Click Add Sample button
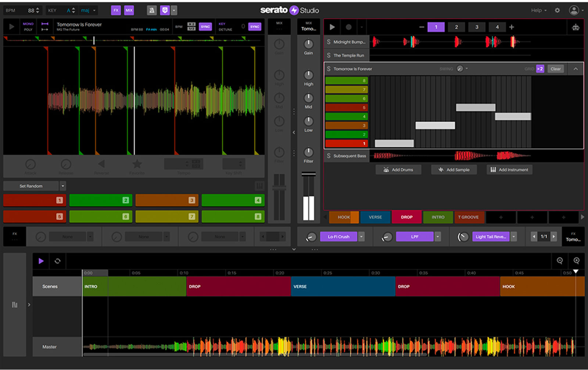The height and width of the screenshot is (370, 588). click(x=454, y=170)
